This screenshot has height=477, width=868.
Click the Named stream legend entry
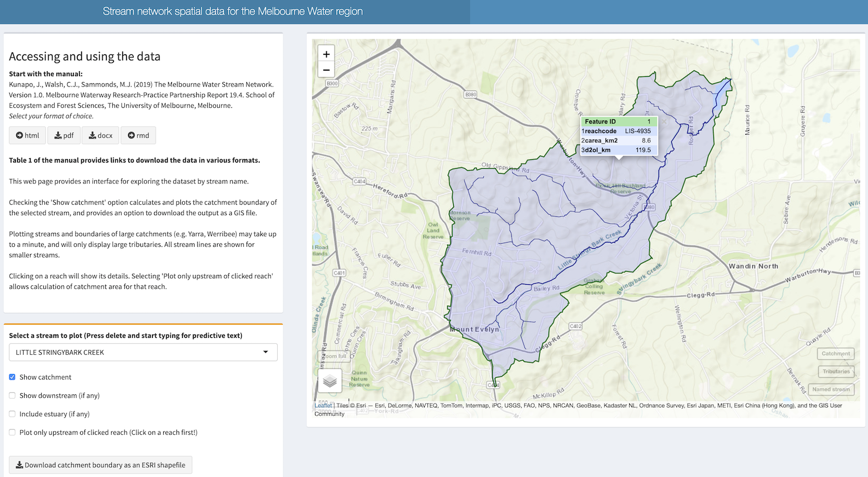pyautogui.click(x=831, y=389)
